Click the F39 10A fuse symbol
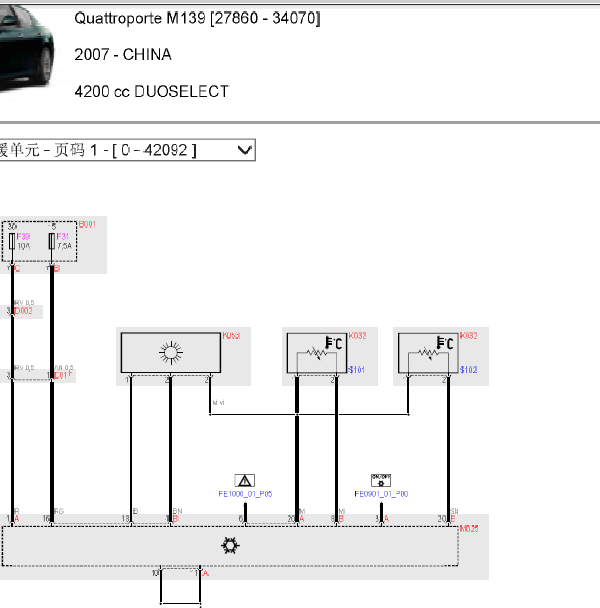The height and width of the screenshot is (608, 600). pos(12,242)
